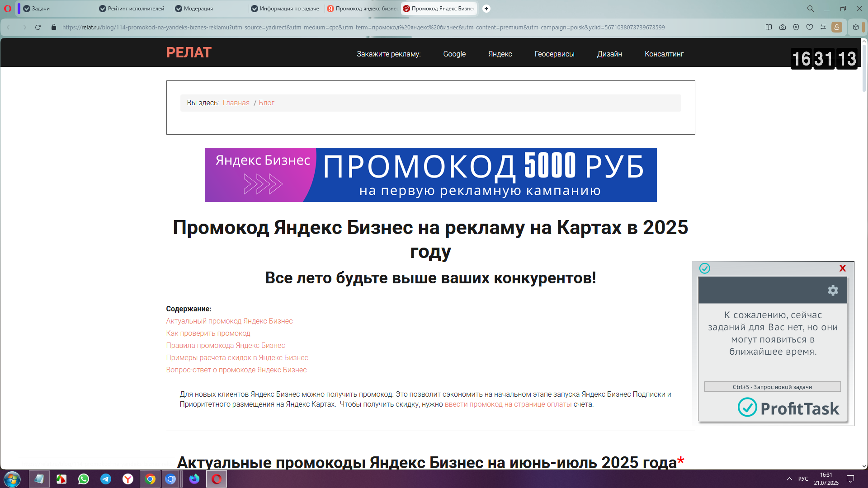Click the Промокод 5000 руб banner
Screen dimensions: 868x488
tap(430, 175)
